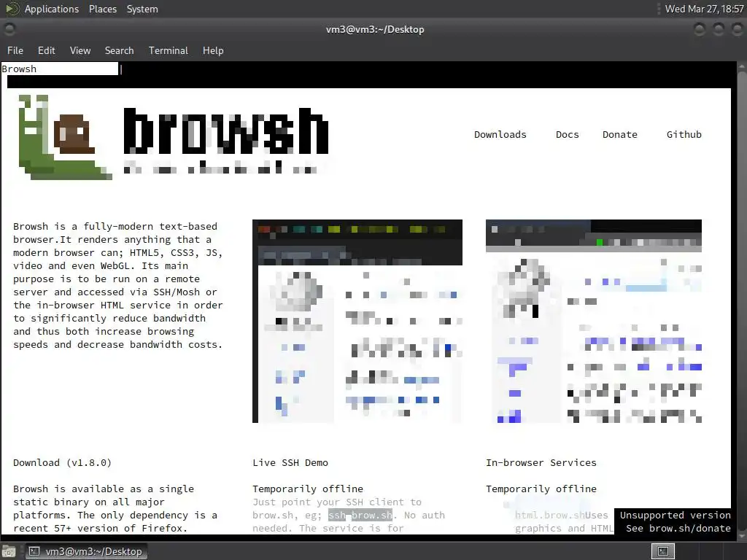Image resolution: width=747 pixels, height=560 pixels.
Task: Click the highlighted ssh brow.sh text
Action: (x=360, y=516)
